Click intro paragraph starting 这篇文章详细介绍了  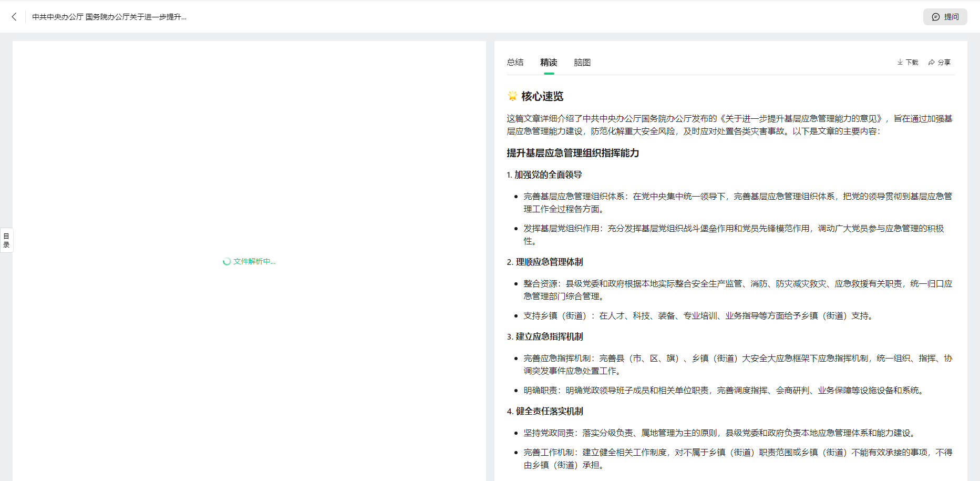[729, 125]
